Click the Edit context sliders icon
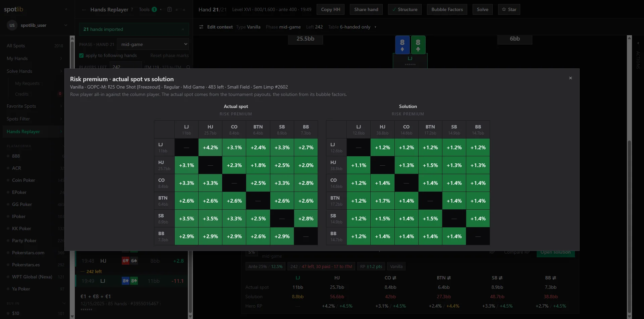644x319 pixels. click(x=201, y=27)
